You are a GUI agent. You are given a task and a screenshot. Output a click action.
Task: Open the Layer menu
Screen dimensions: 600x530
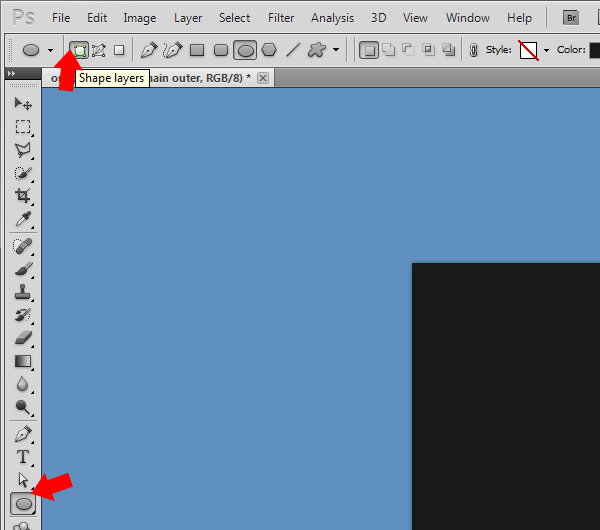click(x=188, y=18)
